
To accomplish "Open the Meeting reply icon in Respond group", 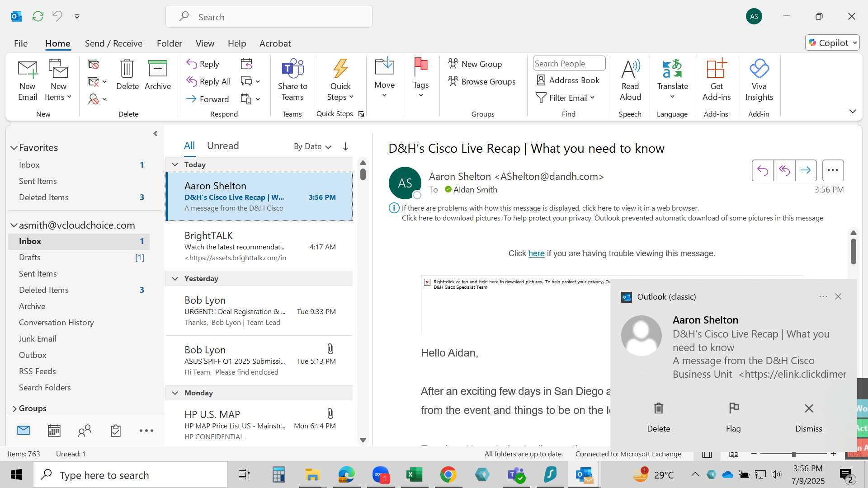I will (x=246, y=64).
